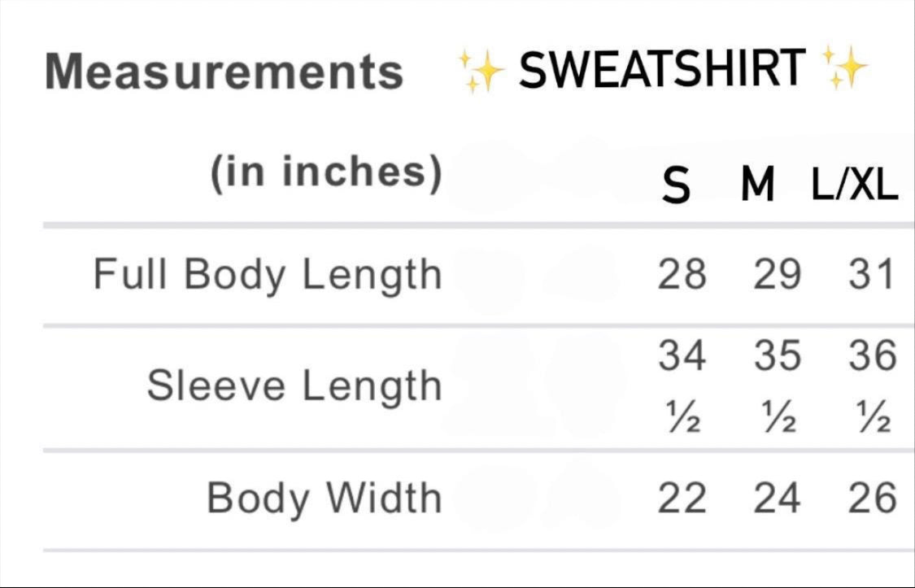
Task: Click body width value 26
Action: coord(872,498)
